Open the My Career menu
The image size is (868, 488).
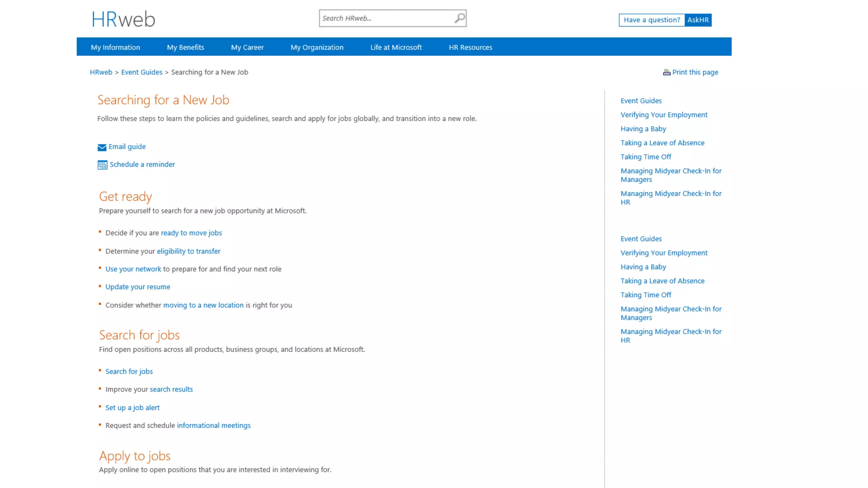point(247,47)
